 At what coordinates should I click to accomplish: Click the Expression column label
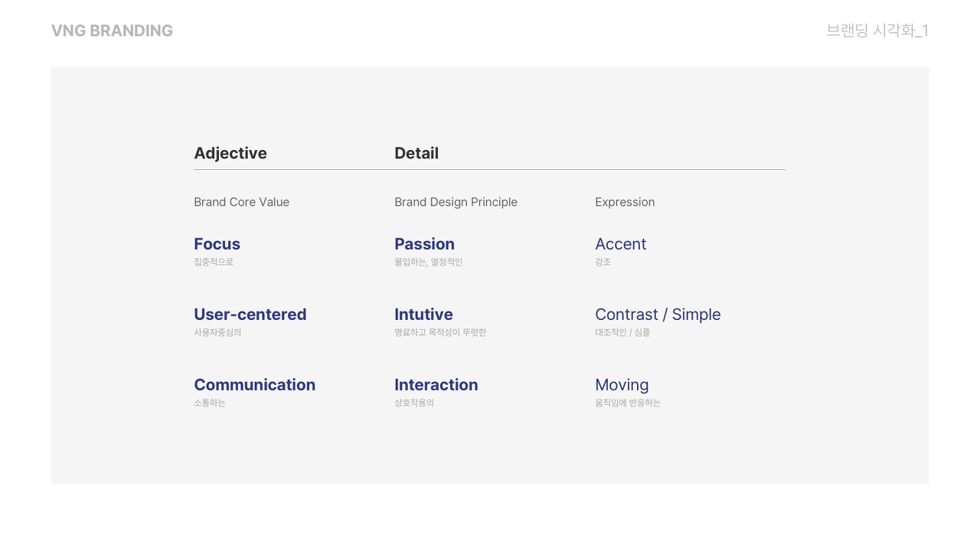625,202
